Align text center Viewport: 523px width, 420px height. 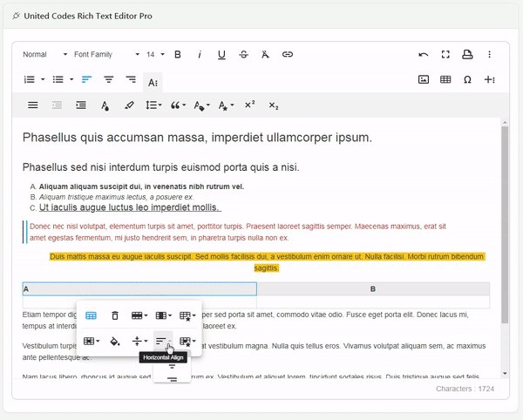coord(109,79)
